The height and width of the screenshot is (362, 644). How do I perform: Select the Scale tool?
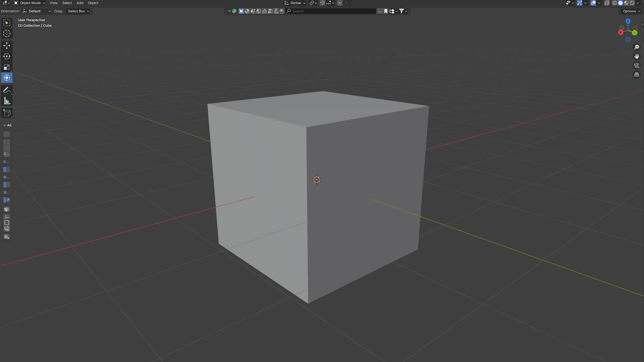[7, 67]
